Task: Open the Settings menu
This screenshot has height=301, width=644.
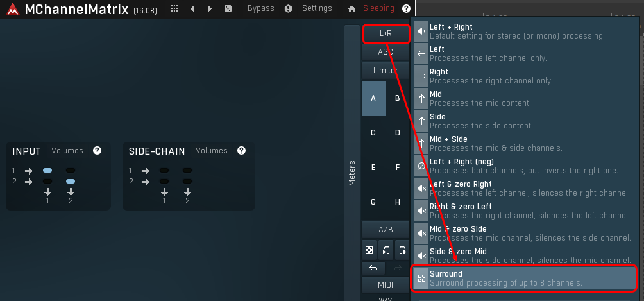Action: point(317,8)
